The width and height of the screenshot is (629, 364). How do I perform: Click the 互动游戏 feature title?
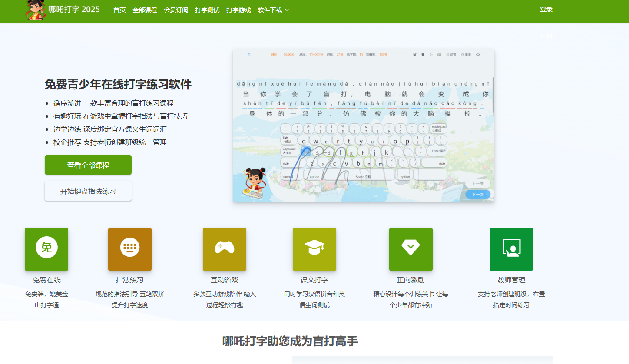(x=225, y=280)
